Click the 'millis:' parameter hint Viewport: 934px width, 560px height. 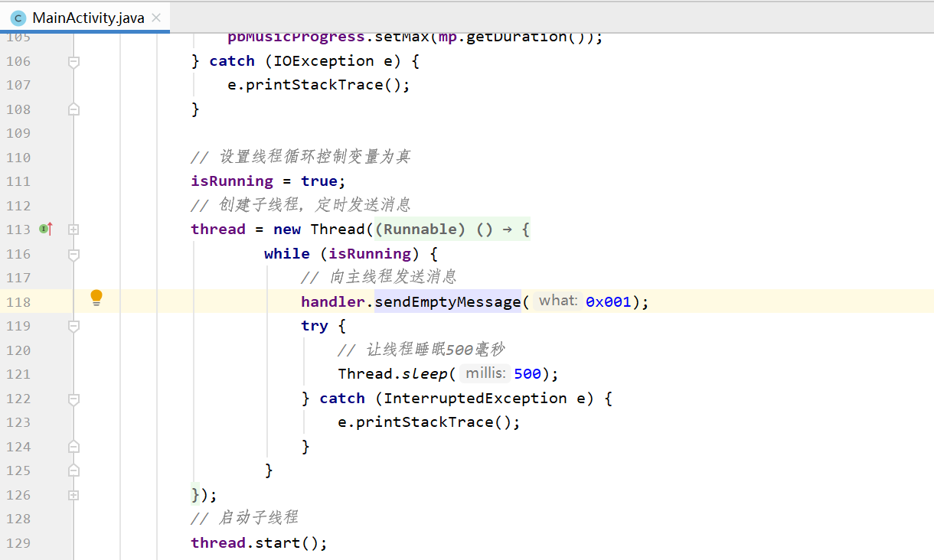coord(485,373)
